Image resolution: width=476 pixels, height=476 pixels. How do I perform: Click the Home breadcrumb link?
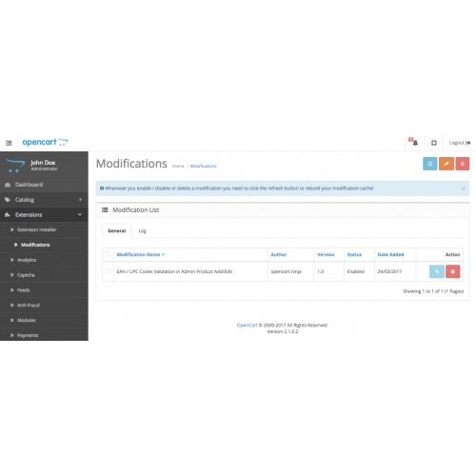point(178,166)
